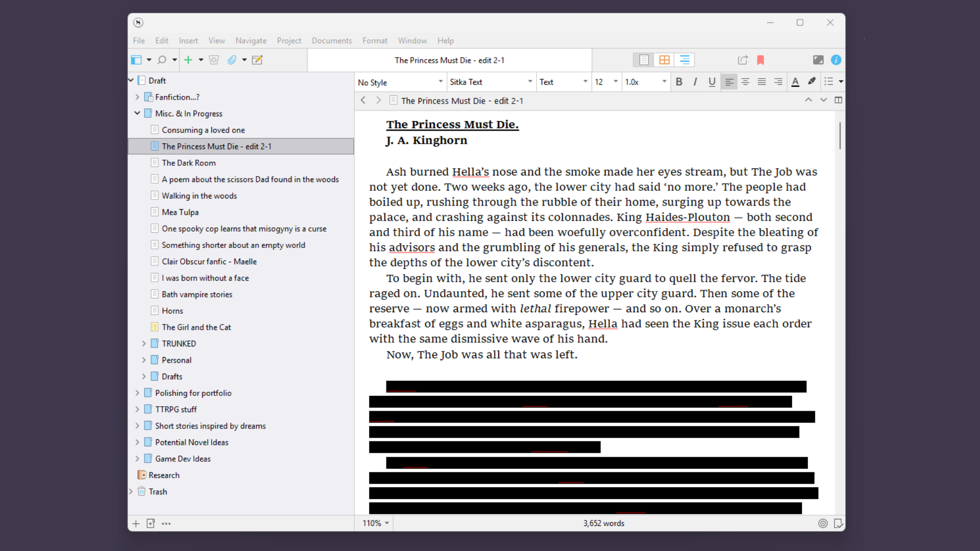Click the share/export icon
Screen dimensions: 980x551
[743, 60]
